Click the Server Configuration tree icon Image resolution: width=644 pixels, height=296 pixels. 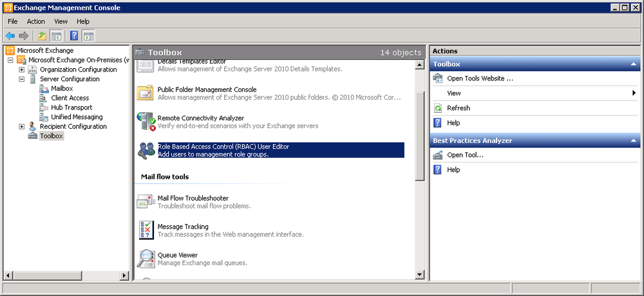(x=32, y=79)
